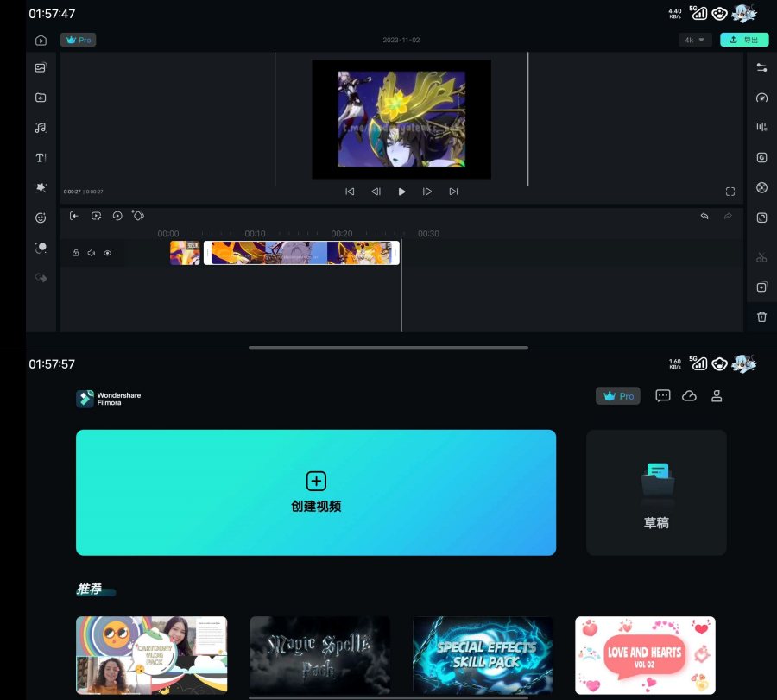This screenshot has height=700, width=777.
Task: Open the stock folder icon in sidebar
Action: point(41,98)
